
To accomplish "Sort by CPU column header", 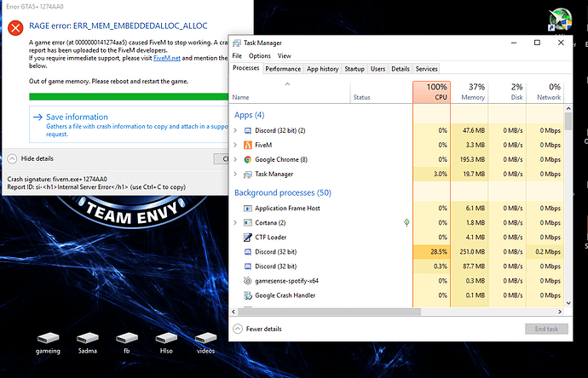I will coord(431,92).
